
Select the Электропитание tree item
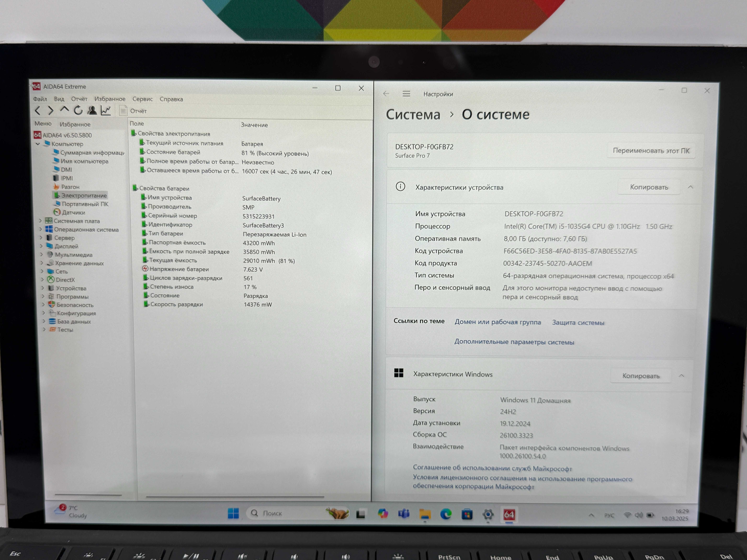80,195
